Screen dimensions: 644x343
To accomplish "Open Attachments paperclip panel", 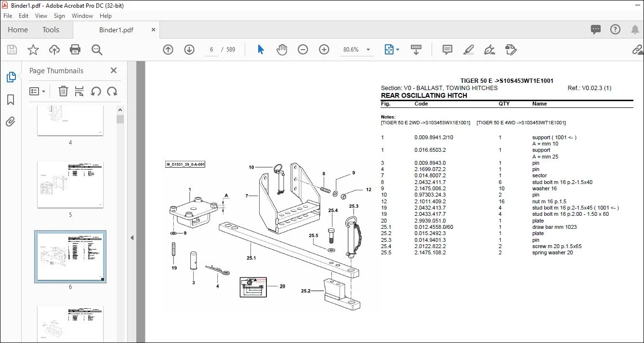I will pyautogui.click(x=11, y=121).
